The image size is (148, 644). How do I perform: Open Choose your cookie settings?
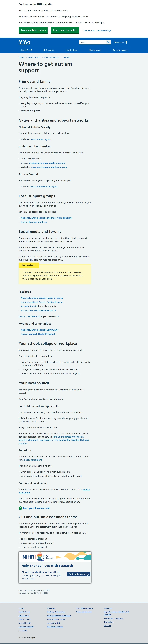point(97,30)
